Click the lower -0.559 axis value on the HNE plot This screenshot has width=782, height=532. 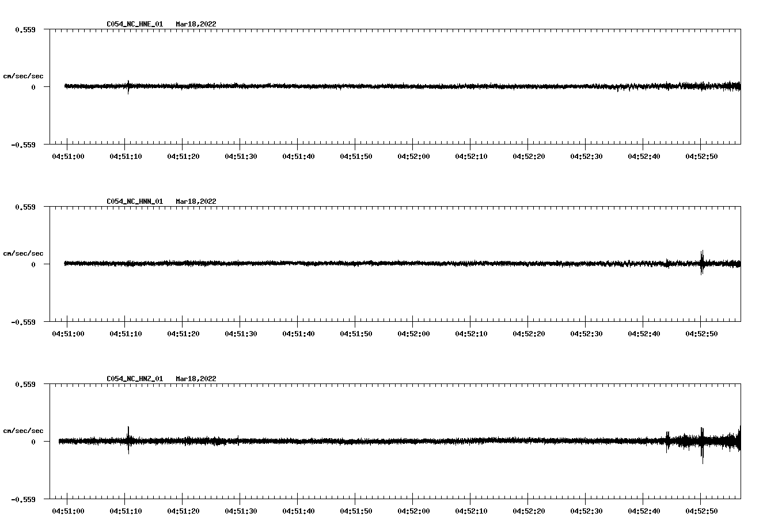point(24,145)
